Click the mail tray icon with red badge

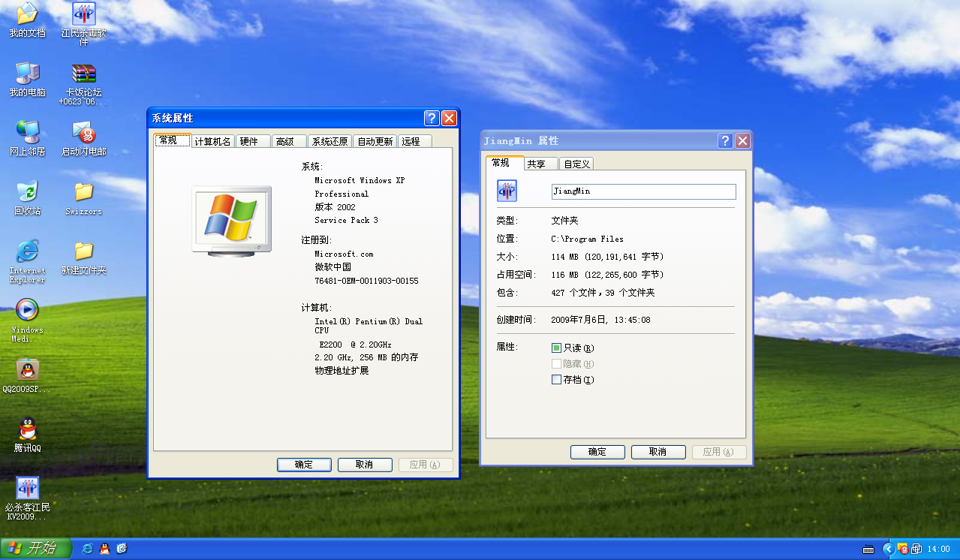904,549
